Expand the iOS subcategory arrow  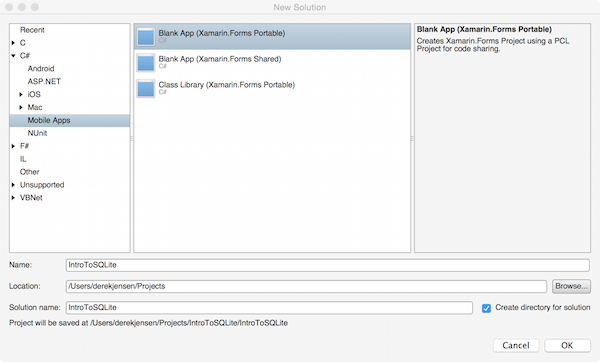(x=21, y=95)
